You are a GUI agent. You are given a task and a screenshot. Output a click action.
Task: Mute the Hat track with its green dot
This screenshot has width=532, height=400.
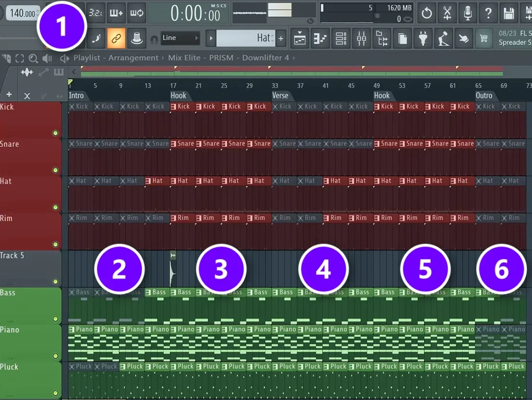pyautogui.click(x=55, y=207)
